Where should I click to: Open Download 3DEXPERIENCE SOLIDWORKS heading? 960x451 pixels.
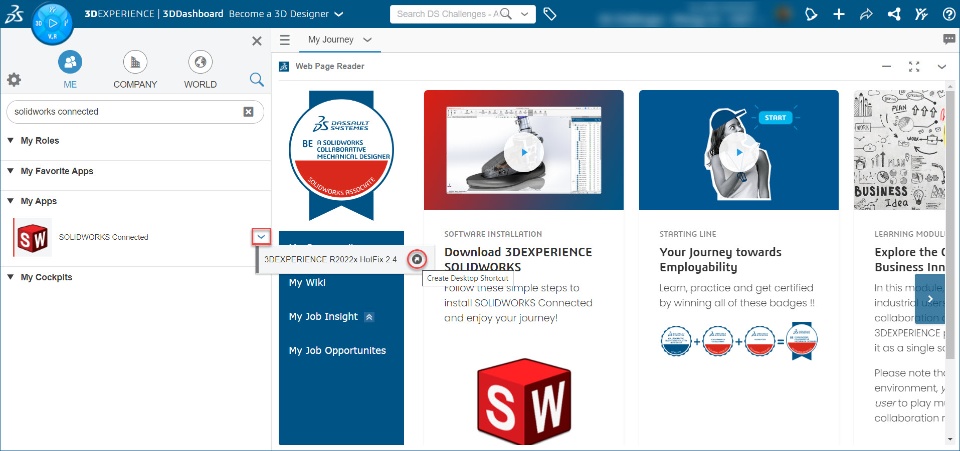click(x=518, y=259)
